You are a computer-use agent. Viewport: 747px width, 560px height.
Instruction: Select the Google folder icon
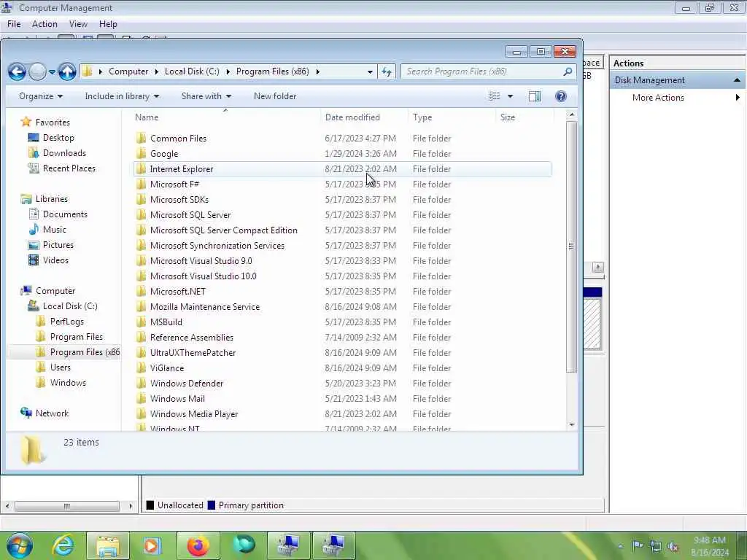point(141,153)
